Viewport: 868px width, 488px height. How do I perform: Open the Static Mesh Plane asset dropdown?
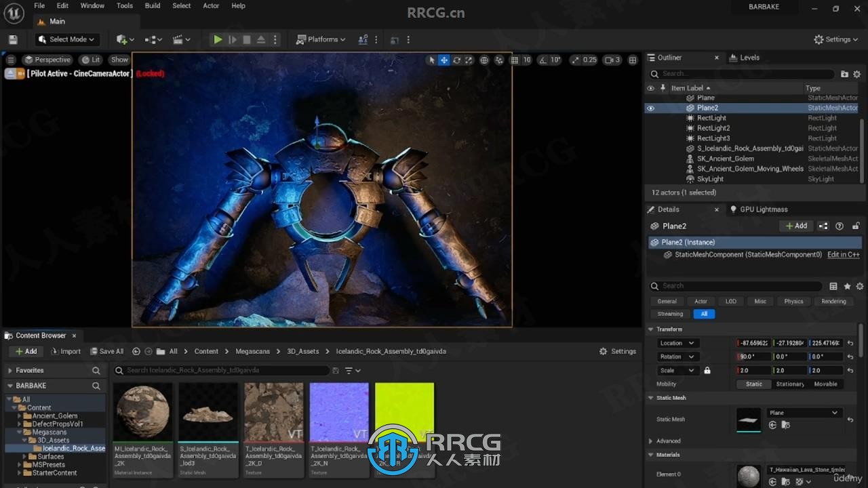click(804, 413)
